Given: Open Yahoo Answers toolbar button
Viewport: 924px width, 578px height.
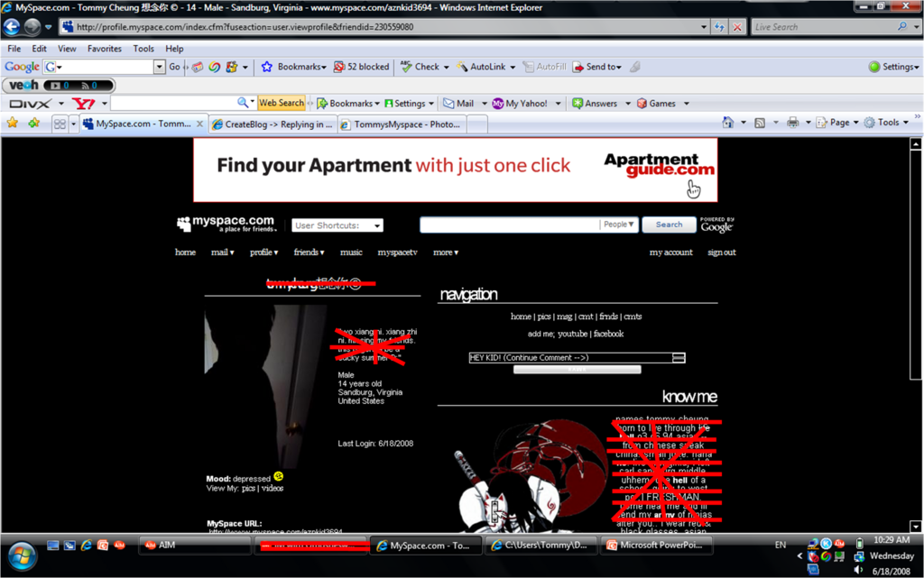Looking at the screenshot, I should tap(595, 104).
